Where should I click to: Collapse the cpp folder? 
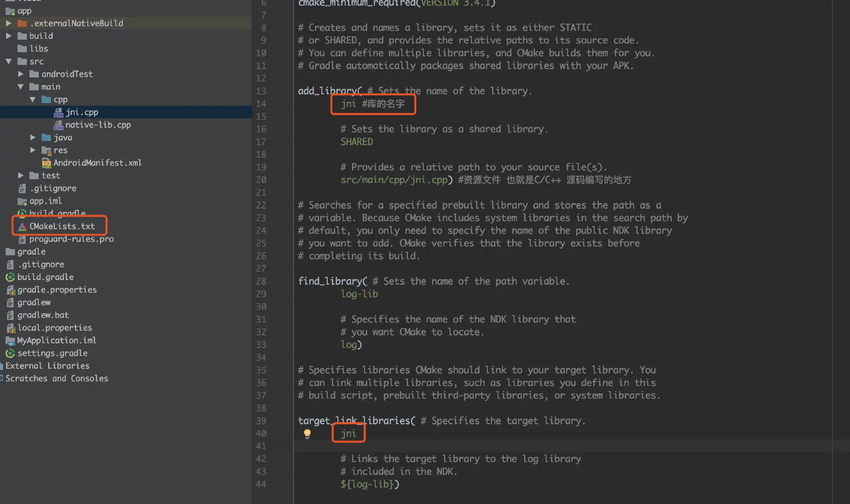pos(33,99)
